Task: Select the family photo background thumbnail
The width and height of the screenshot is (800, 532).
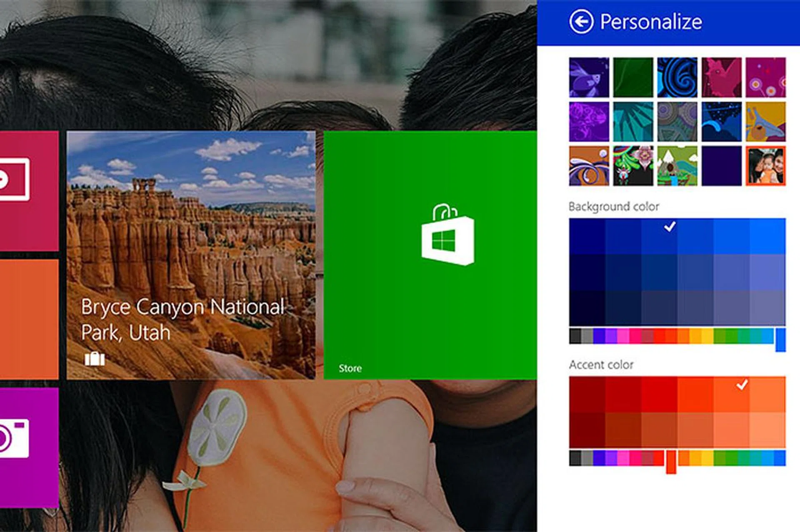Action: [x=765, y=166]
